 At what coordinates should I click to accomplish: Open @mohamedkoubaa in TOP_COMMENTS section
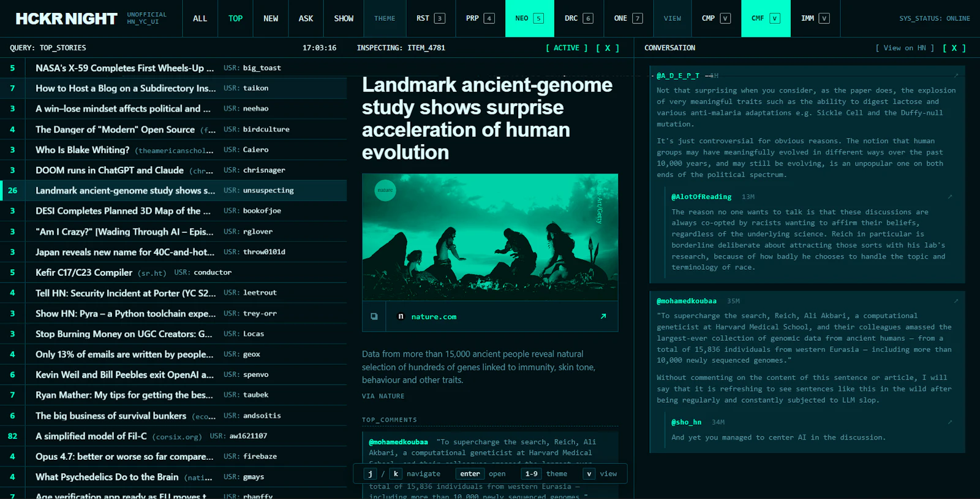(398, 442)
